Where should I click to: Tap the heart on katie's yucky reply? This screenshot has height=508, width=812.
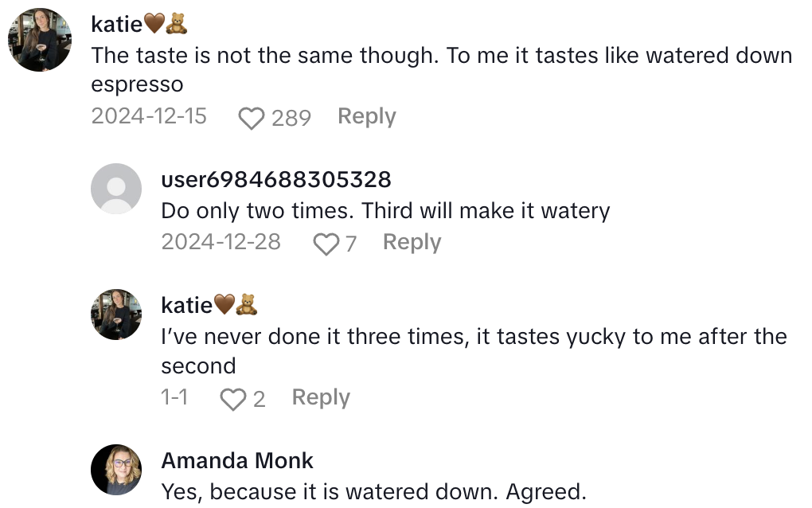[232, 398]
